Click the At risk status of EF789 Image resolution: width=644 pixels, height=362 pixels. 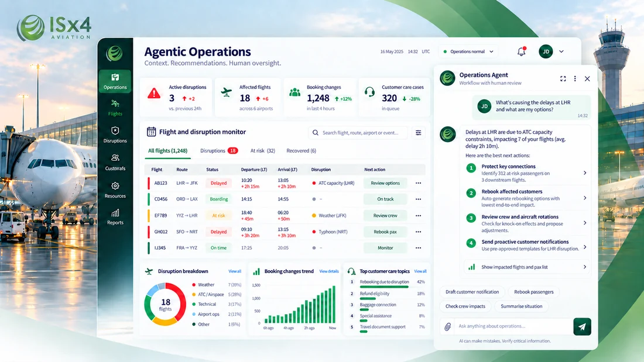[218, 215]
